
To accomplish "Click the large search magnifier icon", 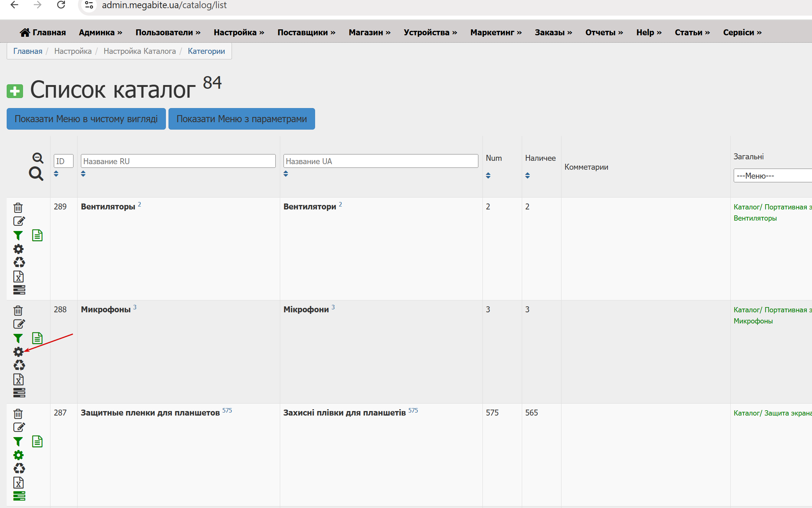I will 36,173.
